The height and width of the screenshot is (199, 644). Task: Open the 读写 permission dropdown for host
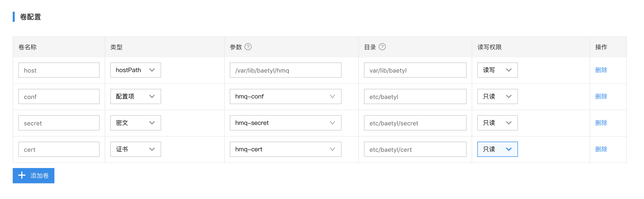tap(497, 70)
